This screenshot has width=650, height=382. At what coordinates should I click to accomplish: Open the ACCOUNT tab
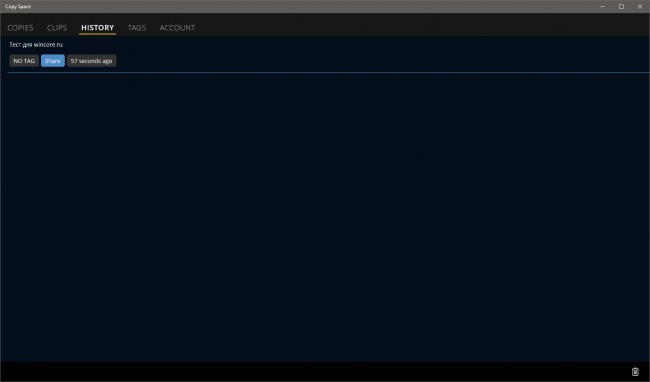[x=177, y=28]
